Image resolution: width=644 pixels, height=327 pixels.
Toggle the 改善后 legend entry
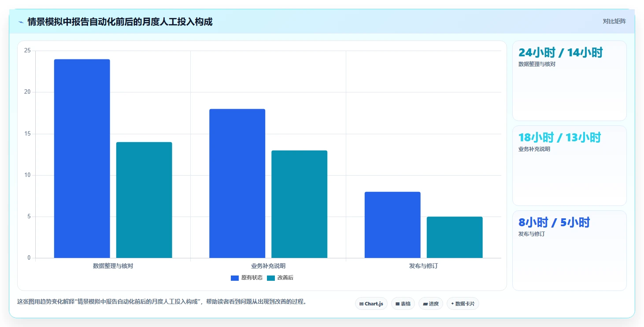click(280, 278)
